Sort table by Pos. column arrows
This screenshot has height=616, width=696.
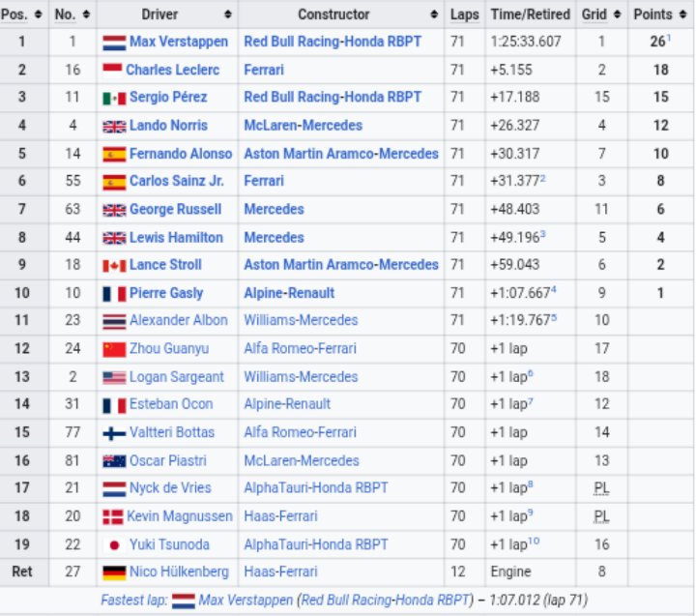pyautogui.click(x=38, y=15)
